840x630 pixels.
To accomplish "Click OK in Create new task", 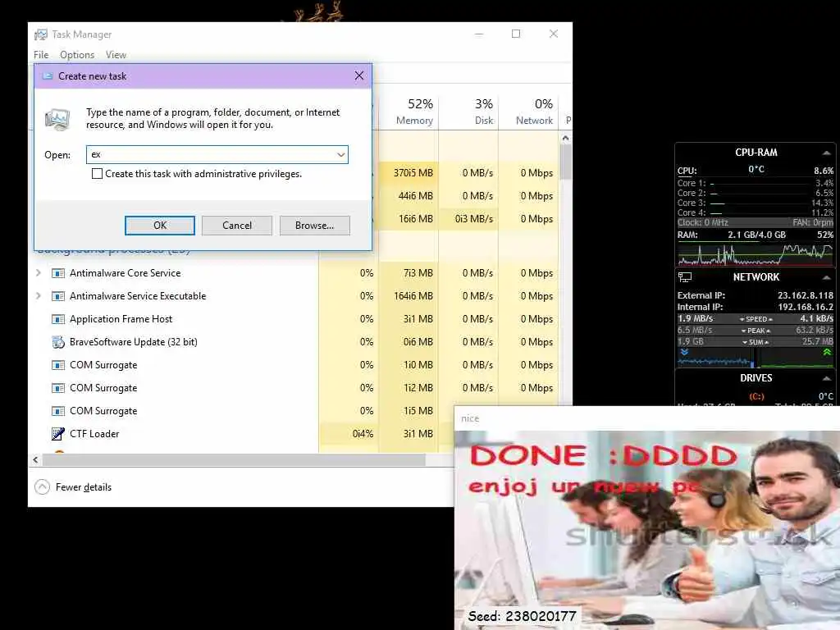I will pos(160,226).
